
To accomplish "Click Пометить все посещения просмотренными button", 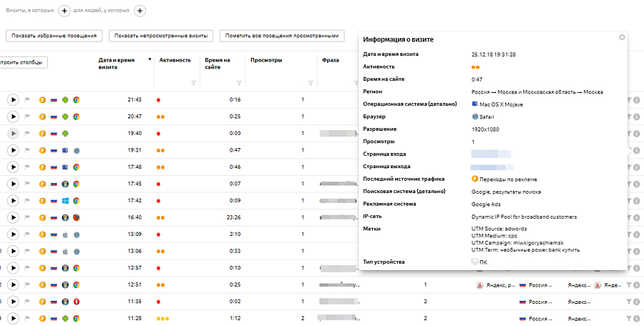I will [283, 36].
